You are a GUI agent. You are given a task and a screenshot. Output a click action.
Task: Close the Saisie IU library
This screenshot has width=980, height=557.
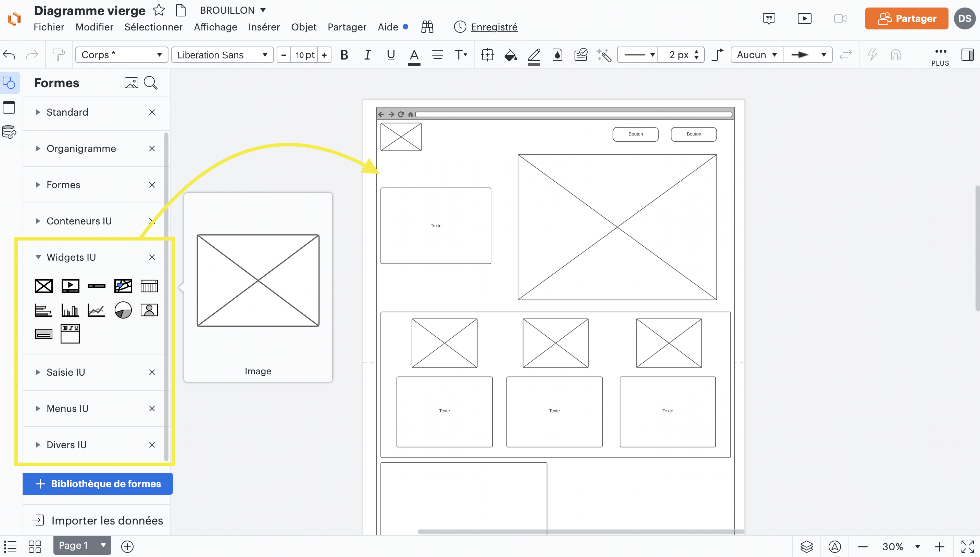coord(152,372)
